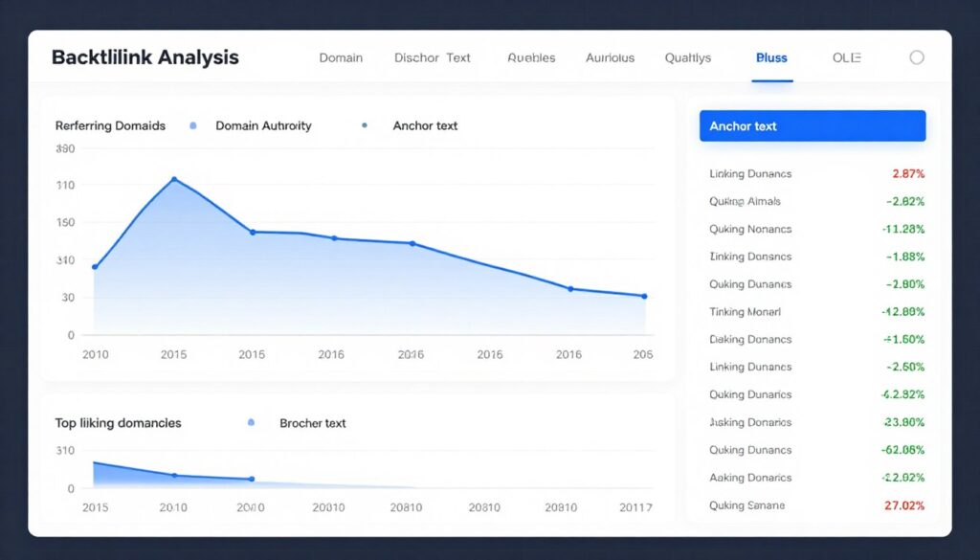Open the Auriolus tab

pos(610,57)
